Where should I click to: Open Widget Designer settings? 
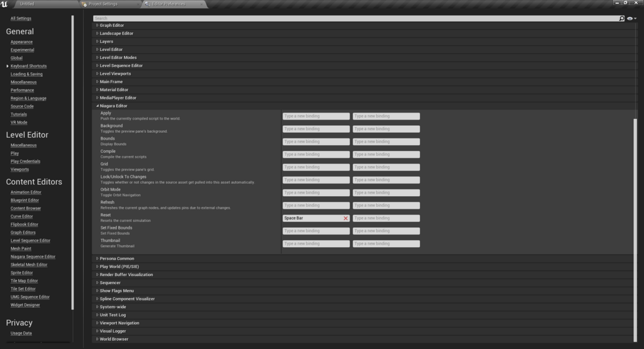pos(25,305)
